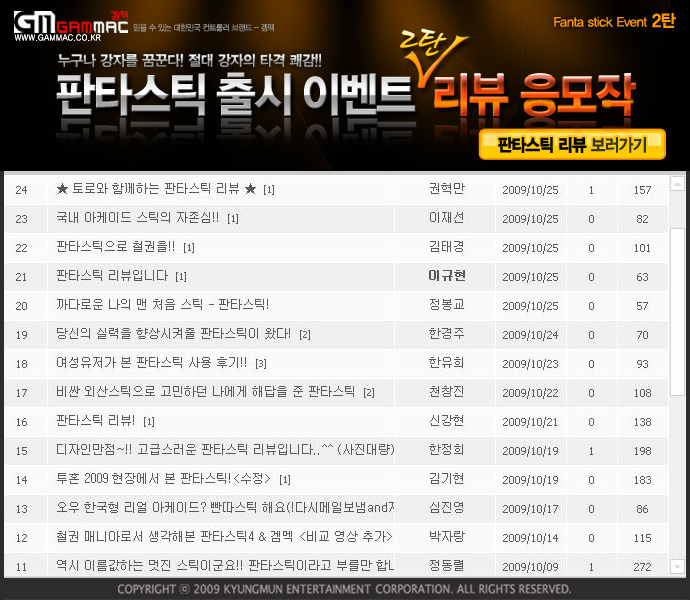Open post '투혼 2009 현장에서 본 판타스틱!<수정>'
Viewport: 690px width, 600px height.
click(x=163, y=479)
